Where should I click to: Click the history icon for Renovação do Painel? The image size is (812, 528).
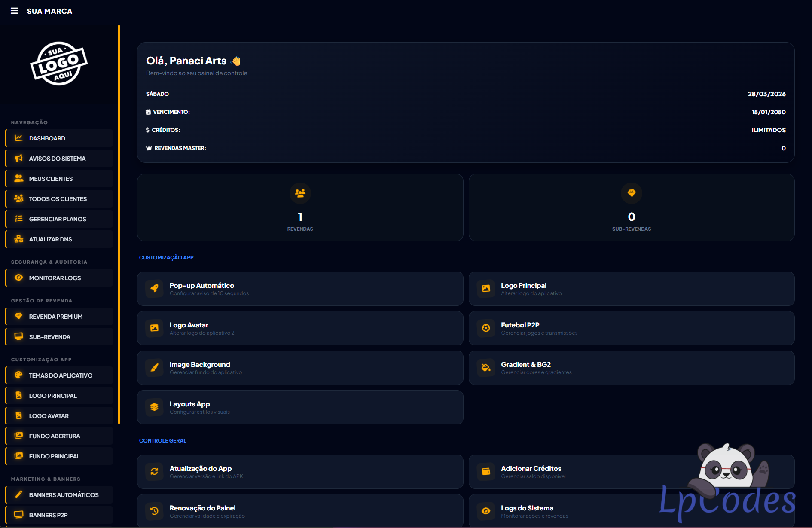[x=154, y=511]
